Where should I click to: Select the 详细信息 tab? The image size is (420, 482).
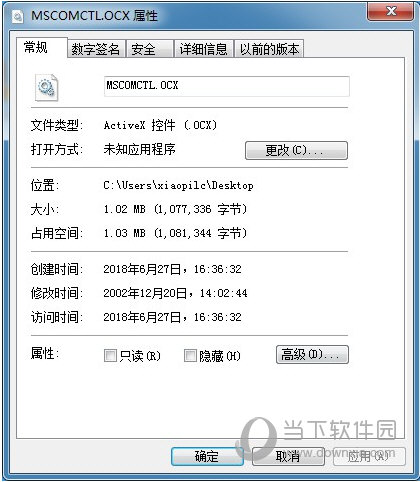point(204,49)
